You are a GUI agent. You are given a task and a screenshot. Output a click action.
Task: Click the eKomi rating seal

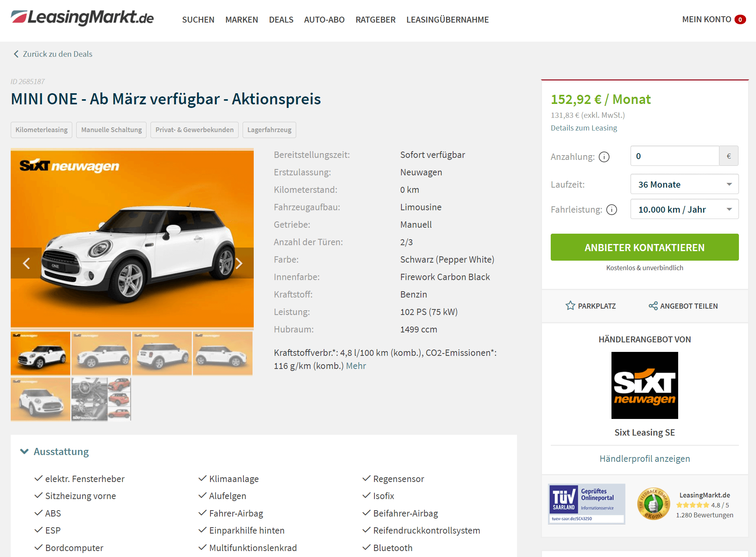(x=653, y=504)
